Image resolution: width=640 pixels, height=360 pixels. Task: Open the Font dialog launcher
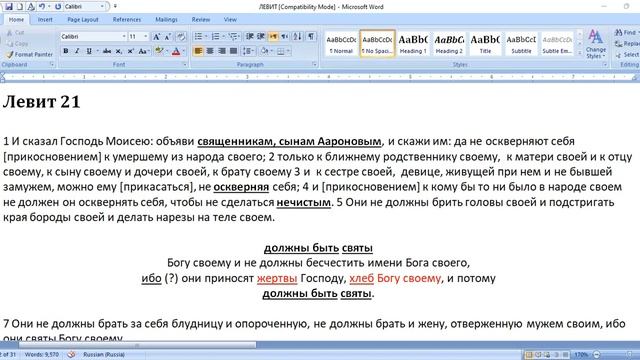(x=184, y=64)
